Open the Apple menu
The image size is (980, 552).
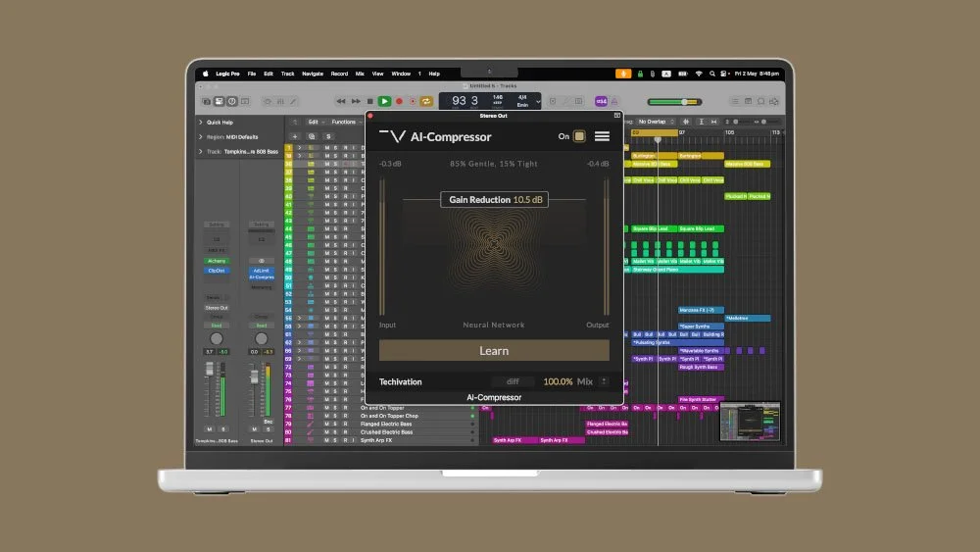pyautogui.click(x=206, y=74)
